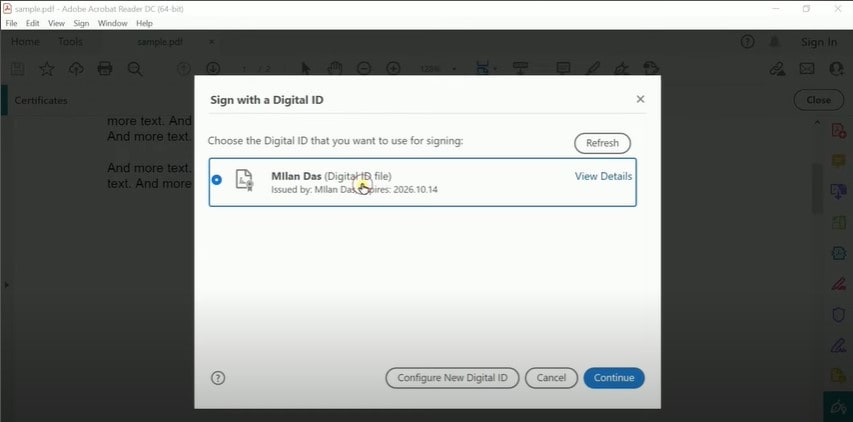853x422 pixels.
Task: Open the Window menu
Action: (113, 23)
